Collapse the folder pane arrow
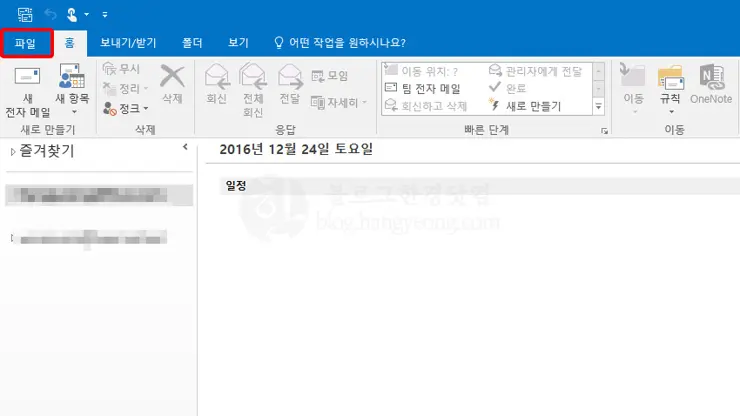The width and height of the screenshot is (740, 416). [185, 147]
